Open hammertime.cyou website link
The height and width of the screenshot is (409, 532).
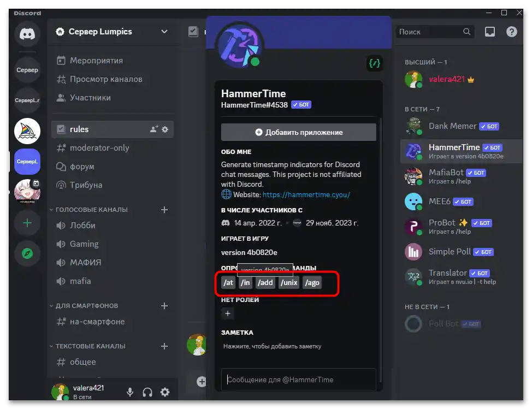coord(306,194)
